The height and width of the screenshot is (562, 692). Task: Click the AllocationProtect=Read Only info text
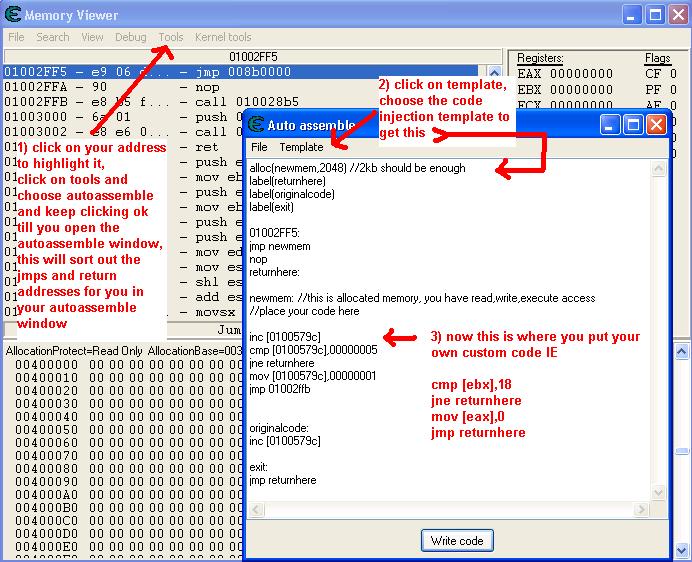coord(74,351)
